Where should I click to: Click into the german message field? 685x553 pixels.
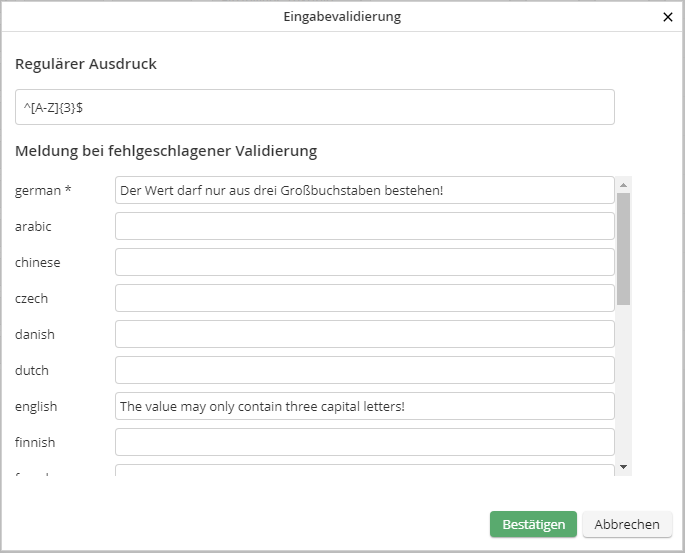pyautogui.click(x=364, y=190)
